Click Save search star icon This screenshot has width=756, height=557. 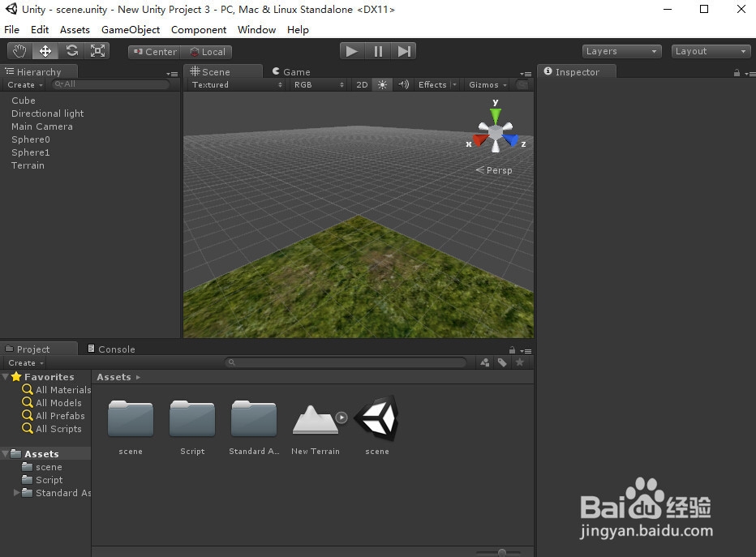pos(520,362)
